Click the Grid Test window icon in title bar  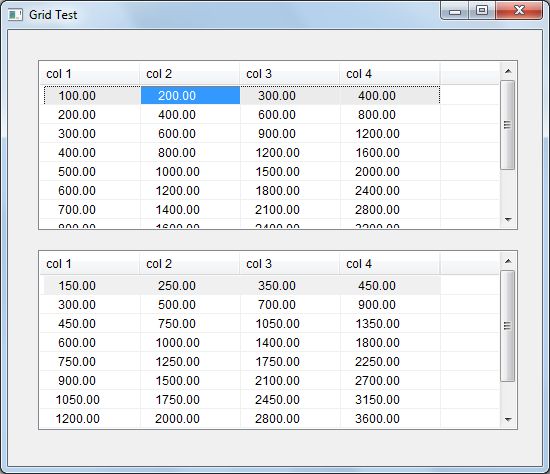(x=15, y=15)
